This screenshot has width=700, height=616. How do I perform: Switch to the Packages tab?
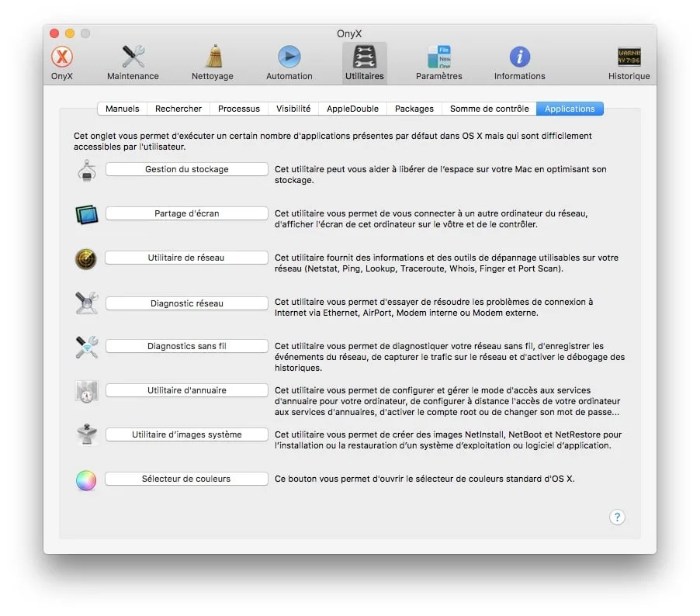pos(414,109)
